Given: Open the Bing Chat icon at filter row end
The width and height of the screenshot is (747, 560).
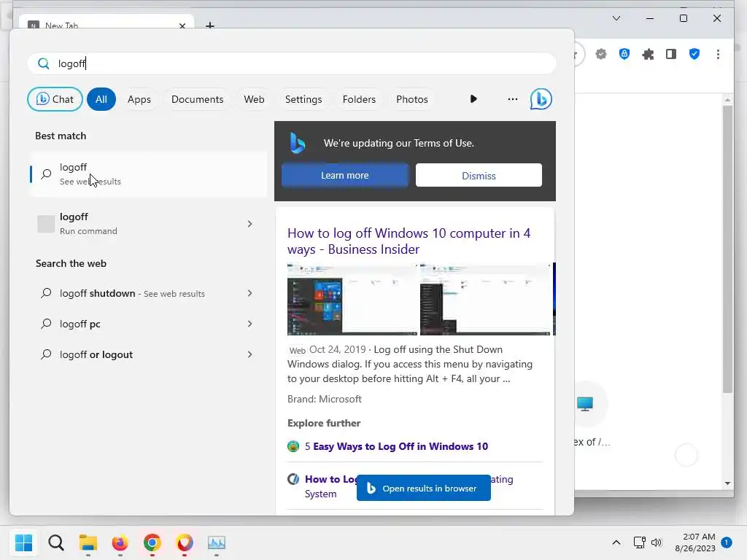Looking at the screenshot, I should point(541,99).
